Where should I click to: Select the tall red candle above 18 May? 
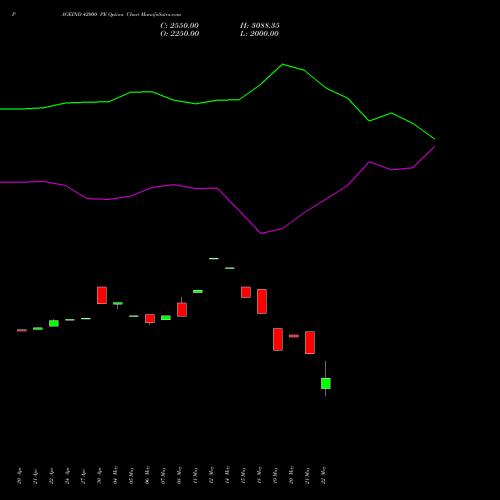pyautogui.click(x=262, y=301)
